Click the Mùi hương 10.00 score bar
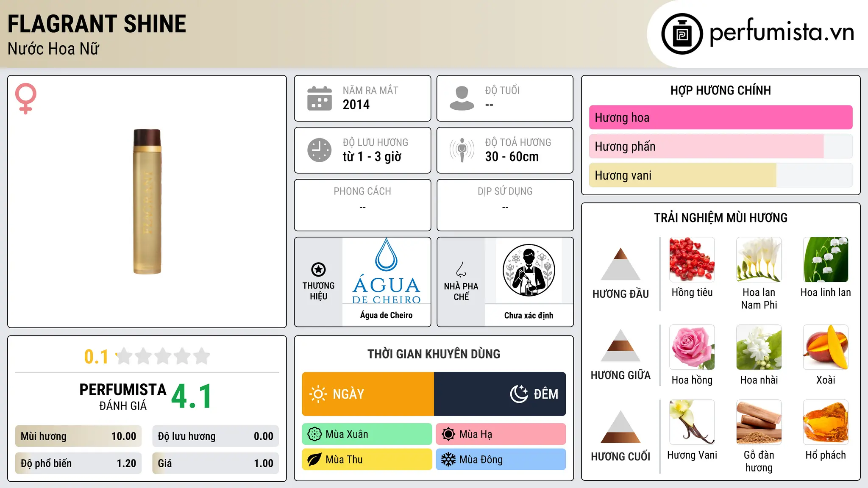 (78, 436)
